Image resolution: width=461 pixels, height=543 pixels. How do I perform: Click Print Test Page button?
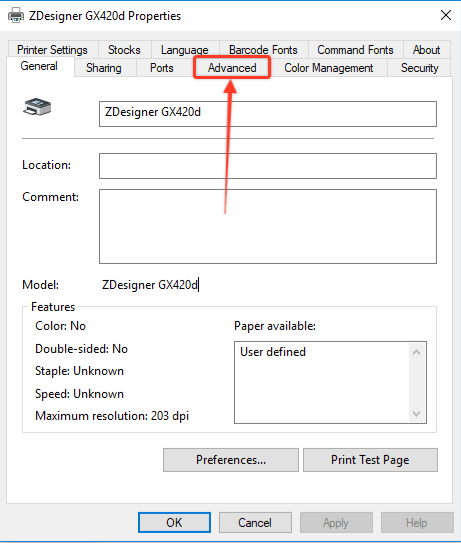(x=370, y=460)
